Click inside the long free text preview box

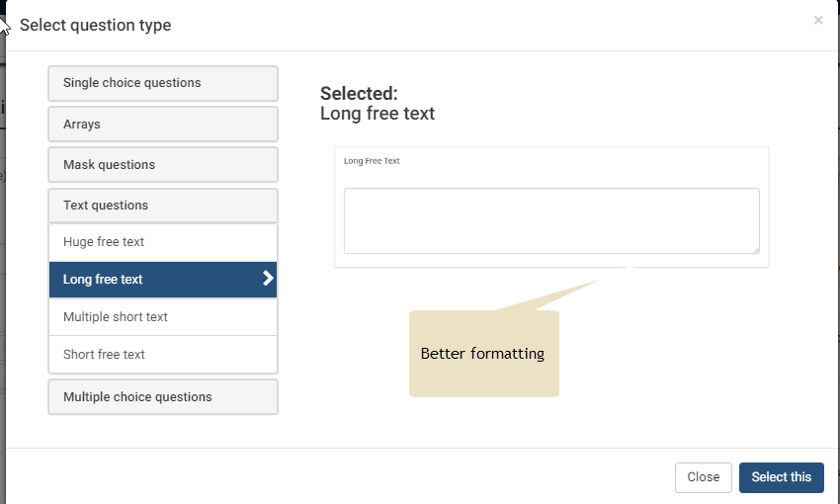coord(550,220)
